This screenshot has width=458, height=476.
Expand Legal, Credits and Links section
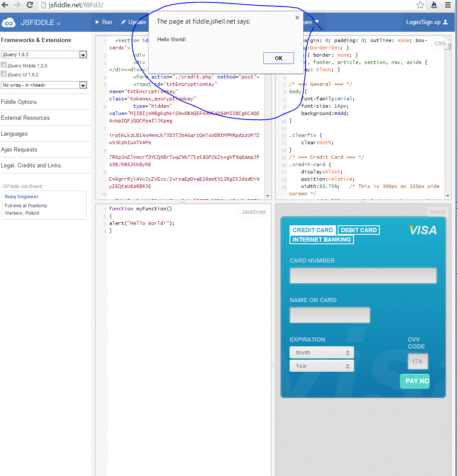tap(31, 165)
